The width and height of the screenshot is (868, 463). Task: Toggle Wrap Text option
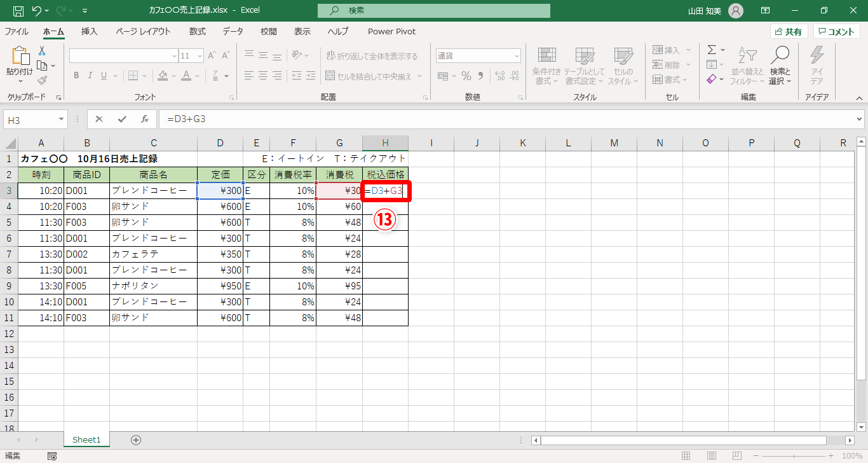coord(372,56)
